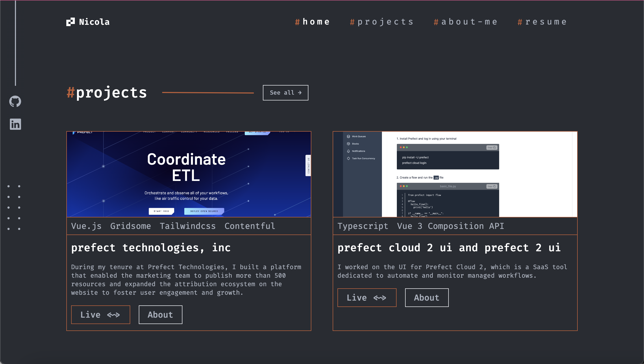
Task: Click Live button for prefect technologies, inc
Action: coord(101,315)
